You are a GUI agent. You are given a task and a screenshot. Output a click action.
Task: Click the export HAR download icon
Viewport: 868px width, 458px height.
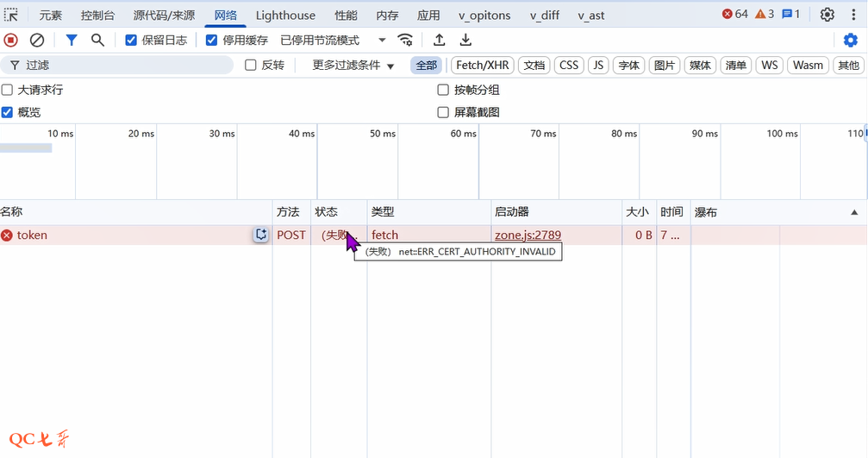465,40
